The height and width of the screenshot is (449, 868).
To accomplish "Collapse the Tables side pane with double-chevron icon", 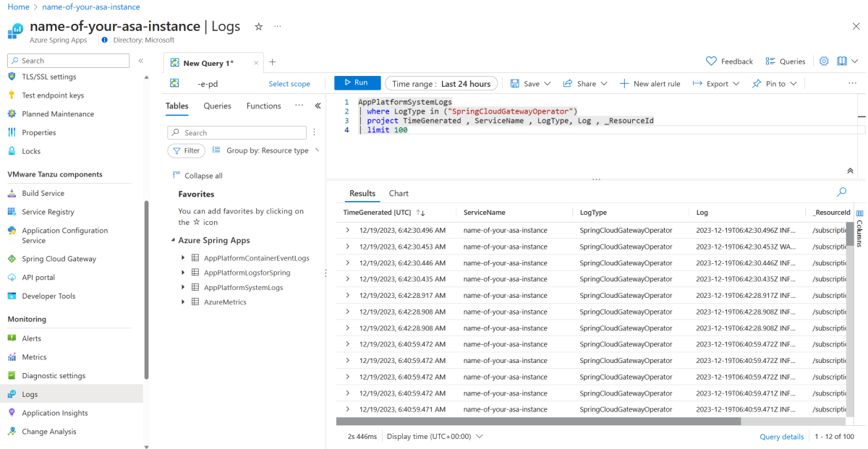I will (x=318, y=106).
